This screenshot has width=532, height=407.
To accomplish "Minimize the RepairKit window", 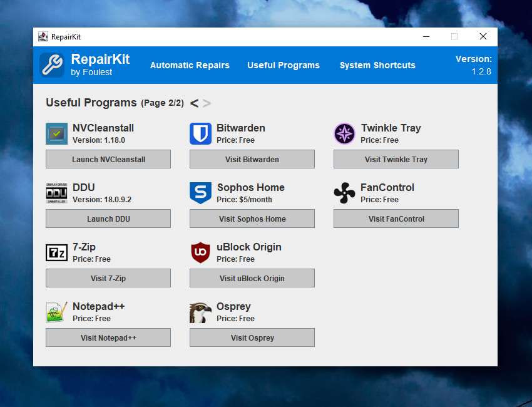I will pos(426,37).
